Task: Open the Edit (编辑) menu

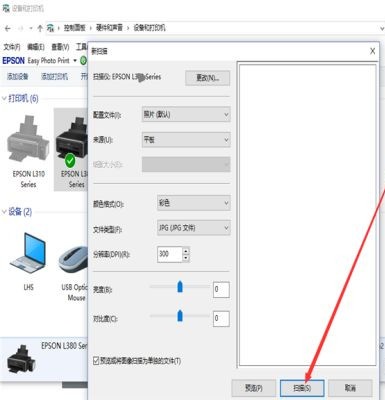Action: [x=36, y=47]
